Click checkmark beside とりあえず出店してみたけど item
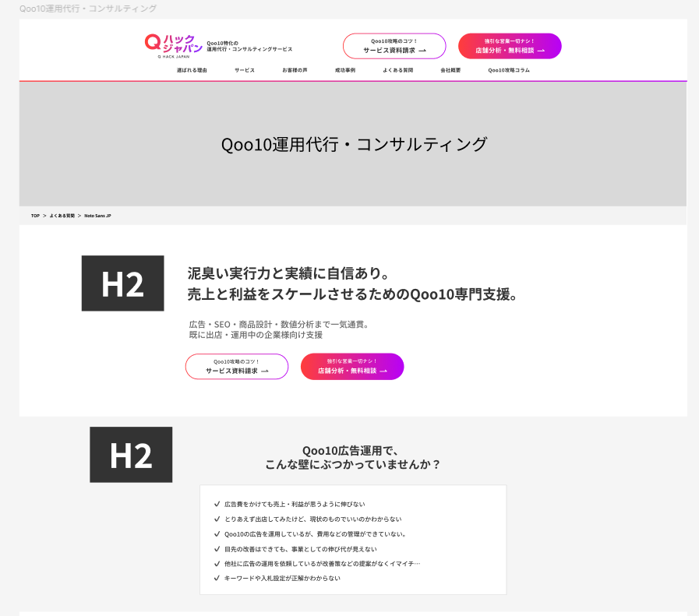 [217, 519]
